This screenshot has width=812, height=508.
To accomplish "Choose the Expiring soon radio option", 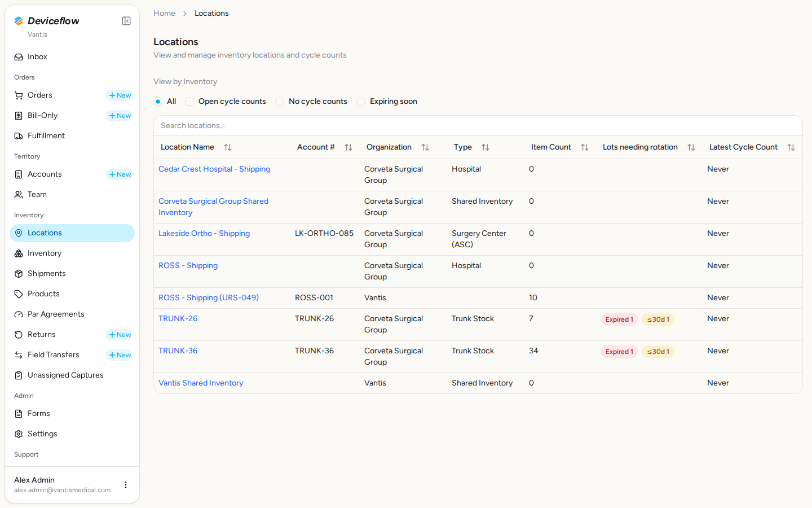I will point(361,102).
